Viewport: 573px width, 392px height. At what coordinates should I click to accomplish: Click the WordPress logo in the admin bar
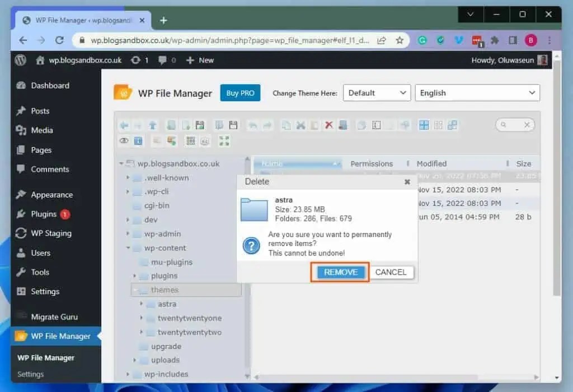[x=20, y=60]
